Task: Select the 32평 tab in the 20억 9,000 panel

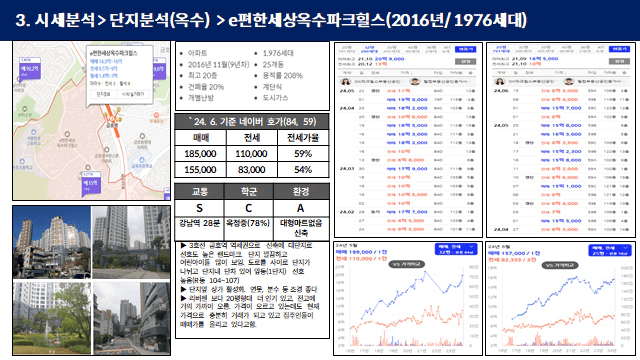Action: click(369, 49)
